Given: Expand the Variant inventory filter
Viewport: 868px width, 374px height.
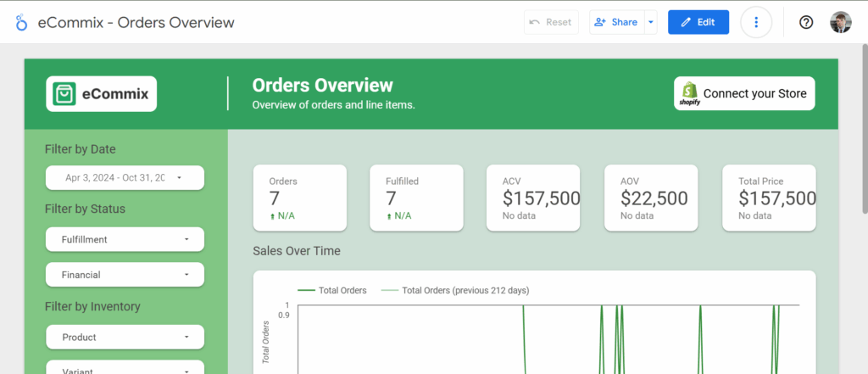Looking at the screenshot, I should click(125, 368).
